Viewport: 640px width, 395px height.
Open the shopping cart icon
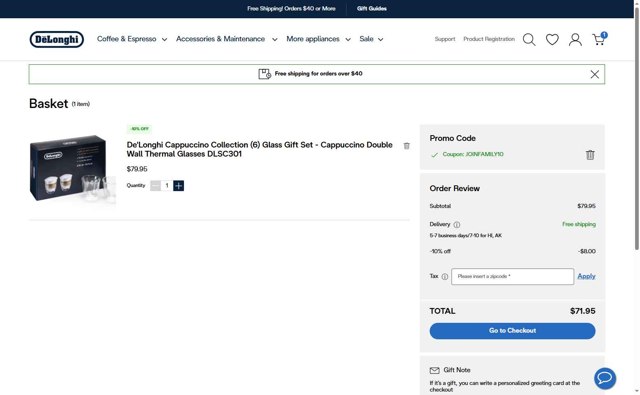click(599, 39)
